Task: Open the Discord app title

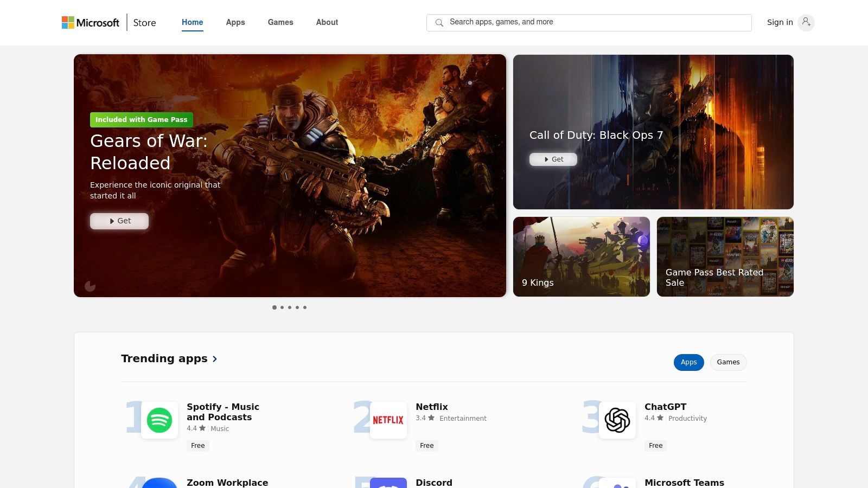Action: coord(434,483)
